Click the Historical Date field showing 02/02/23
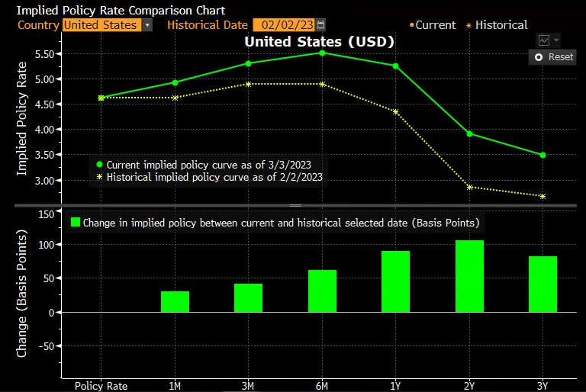This screenshot has height=392, width=586. point(282,24)
